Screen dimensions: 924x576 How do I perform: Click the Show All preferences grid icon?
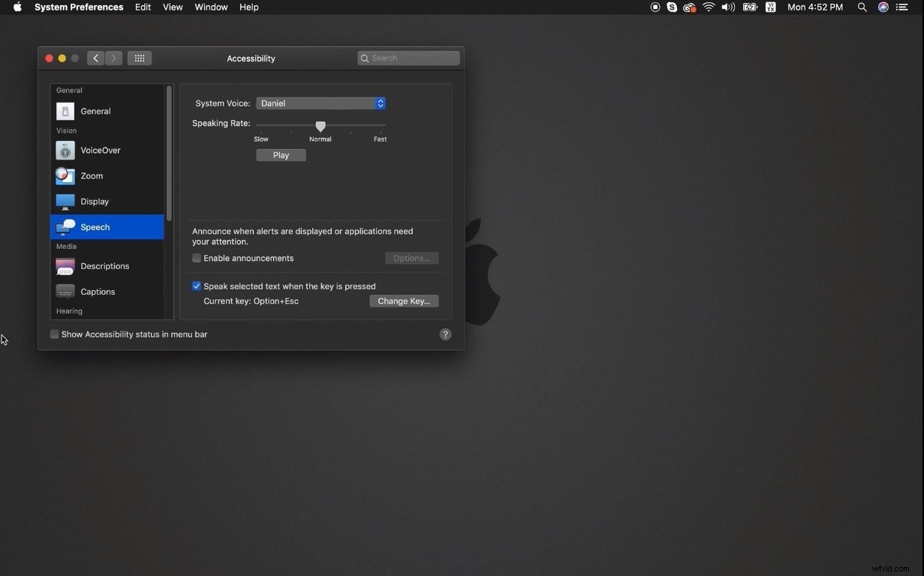[x=139, y=58]
